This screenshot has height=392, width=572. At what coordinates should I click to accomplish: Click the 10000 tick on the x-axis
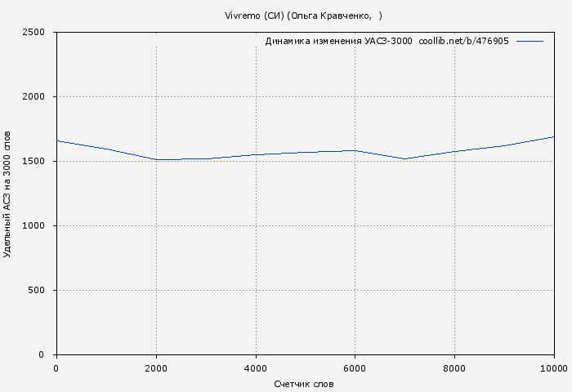click(x=553, y=368)
